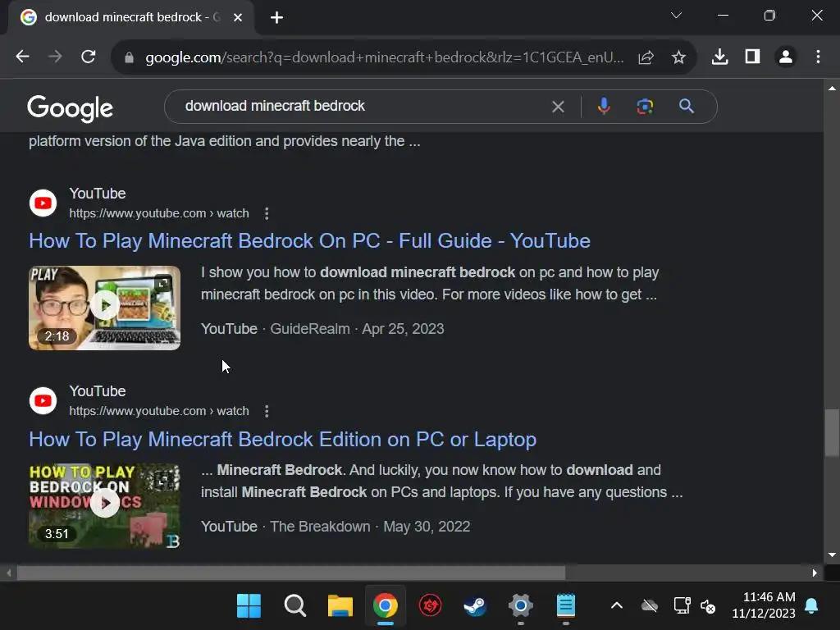Click the Chrome taskbar icon
The image size is (840, 630).
[386, 606]
